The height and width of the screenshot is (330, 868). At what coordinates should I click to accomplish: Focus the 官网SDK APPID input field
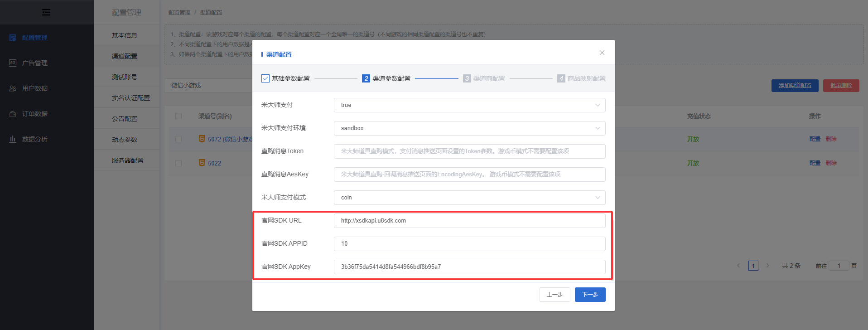coord(470,244)
